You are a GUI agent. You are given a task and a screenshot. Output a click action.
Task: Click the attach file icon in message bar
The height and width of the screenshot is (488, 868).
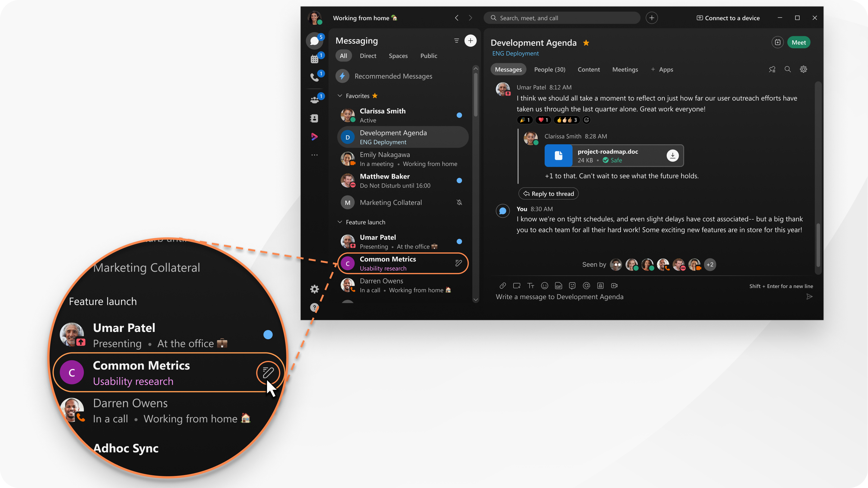click(502, 285)
